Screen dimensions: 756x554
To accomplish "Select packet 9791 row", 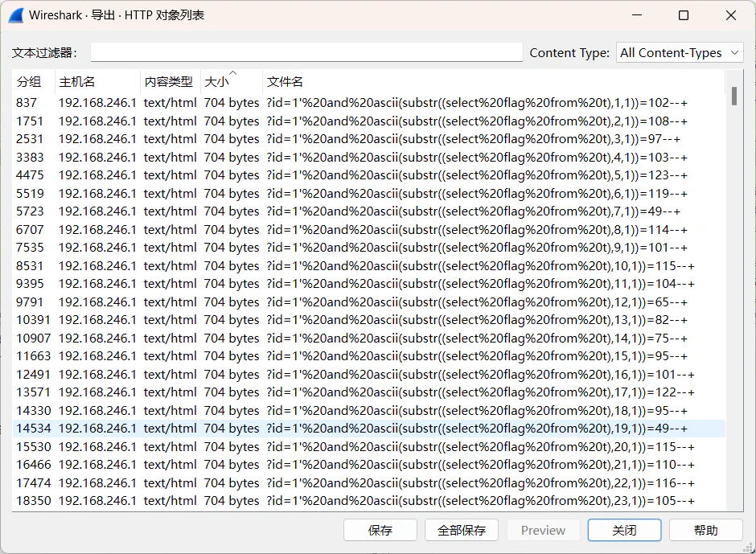I will [x=369, y=302].
